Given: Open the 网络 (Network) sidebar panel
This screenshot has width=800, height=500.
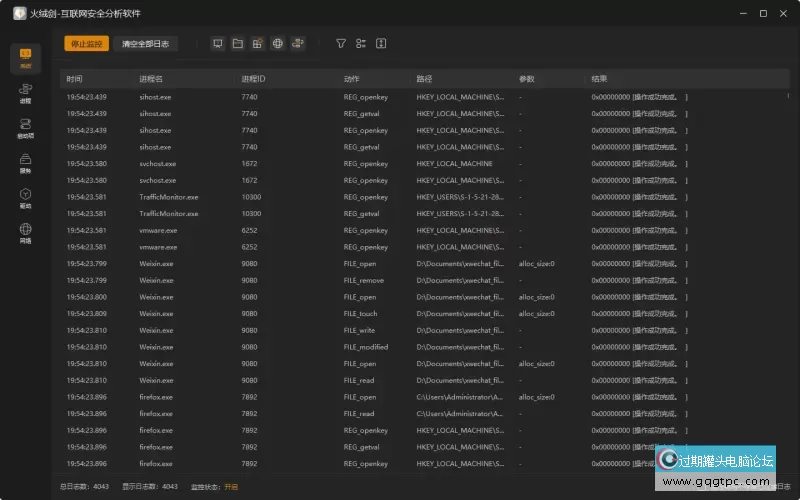Looking at the screenshot, I should point(25,233).
